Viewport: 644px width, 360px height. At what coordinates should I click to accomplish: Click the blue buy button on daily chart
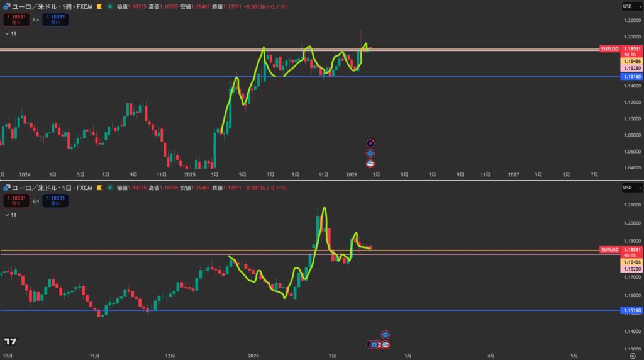56,201
